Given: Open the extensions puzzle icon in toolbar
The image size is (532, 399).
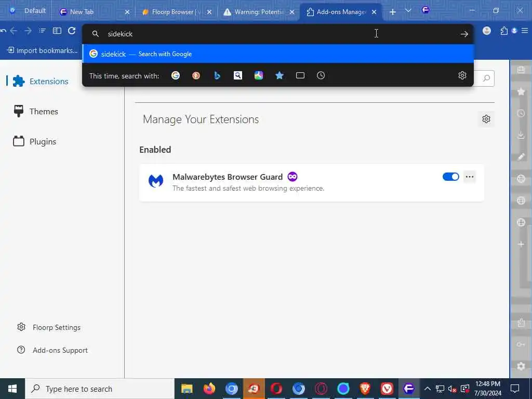Looking at the screenshot, I should [x=504, y=31].
